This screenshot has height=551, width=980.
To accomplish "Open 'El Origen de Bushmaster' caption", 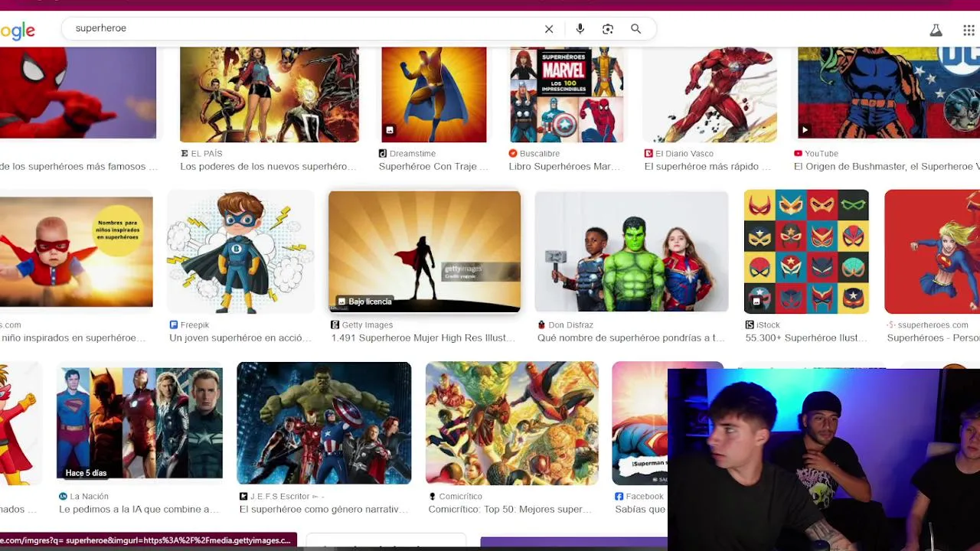I will point(887,166).
